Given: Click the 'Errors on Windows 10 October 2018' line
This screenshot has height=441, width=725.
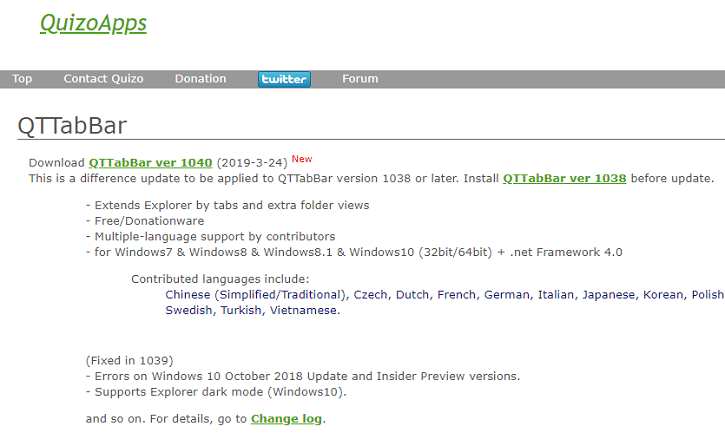Looking at the screenshot, I should point(303,376).
